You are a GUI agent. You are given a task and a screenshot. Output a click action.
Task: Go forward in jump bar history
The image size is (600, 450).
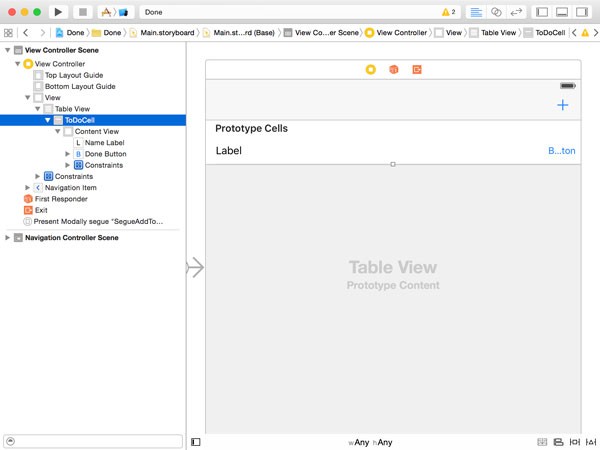[42, 33]
